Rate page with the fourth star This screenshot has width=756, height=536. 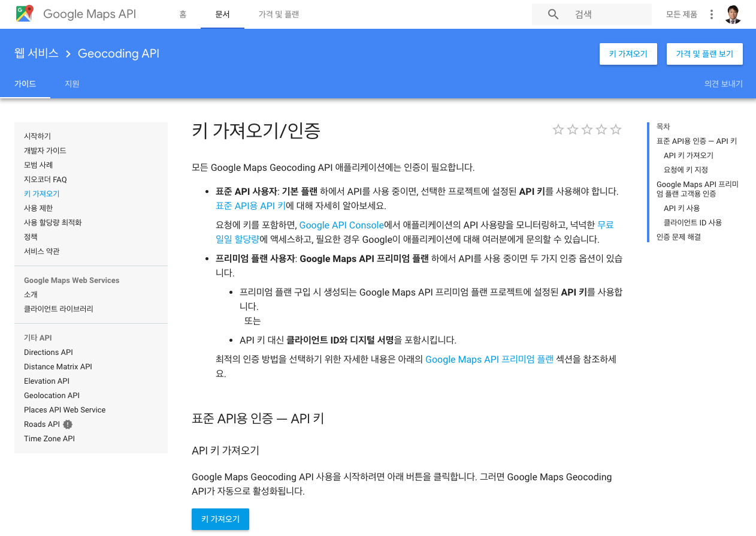click(601, 130)
